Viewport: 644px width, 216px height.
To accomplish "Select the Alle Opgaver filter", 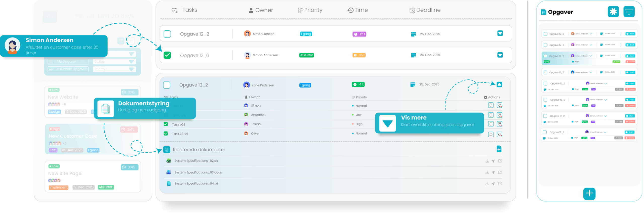I will [x=68, y=62].
